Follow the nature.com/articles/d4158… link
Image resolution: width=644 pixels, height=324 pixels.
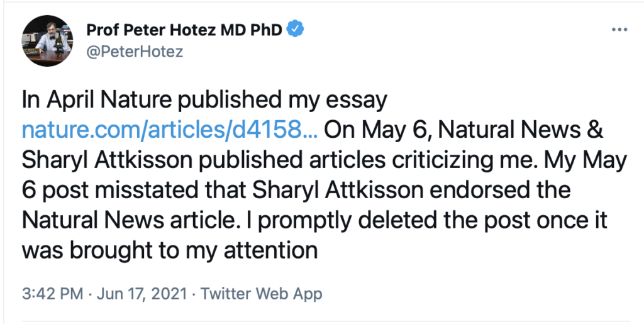pyautogui.click(x=170, y=130)
